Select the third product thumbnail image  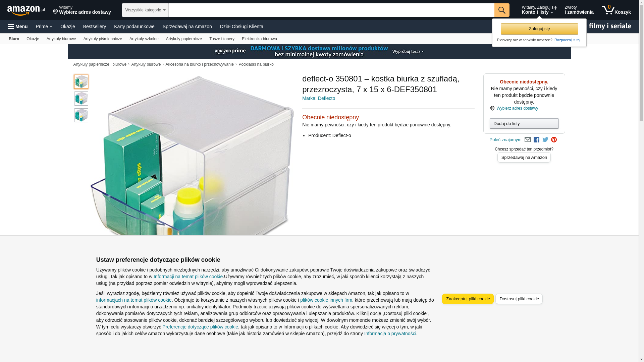[81, 115]
